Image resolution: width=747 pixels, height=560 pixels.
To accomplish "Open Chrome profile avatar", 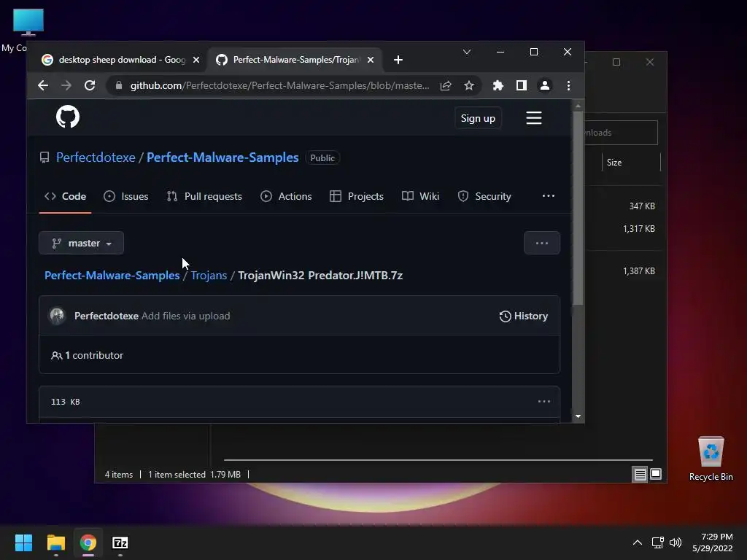I will click(x=544, y=86).
